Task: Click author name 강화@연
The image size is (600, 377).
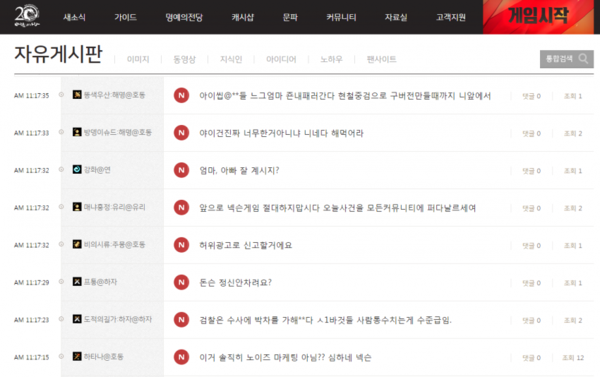Action: tap(97, 170)
